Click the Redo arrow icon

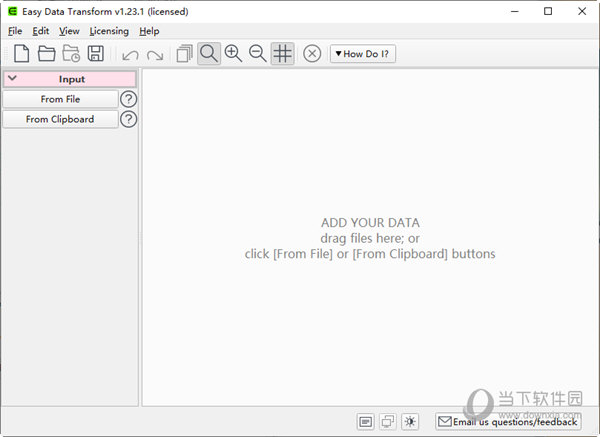[155, 55]
